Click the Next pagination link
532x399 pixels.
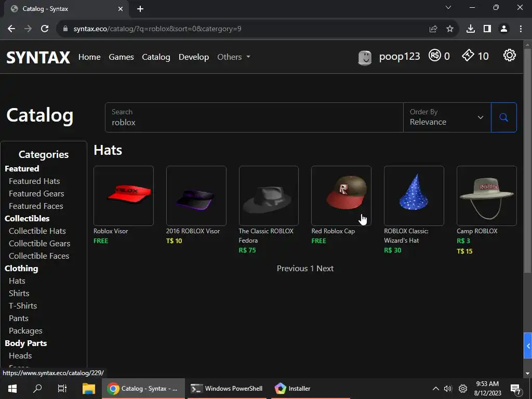click(x=325, y=269)
